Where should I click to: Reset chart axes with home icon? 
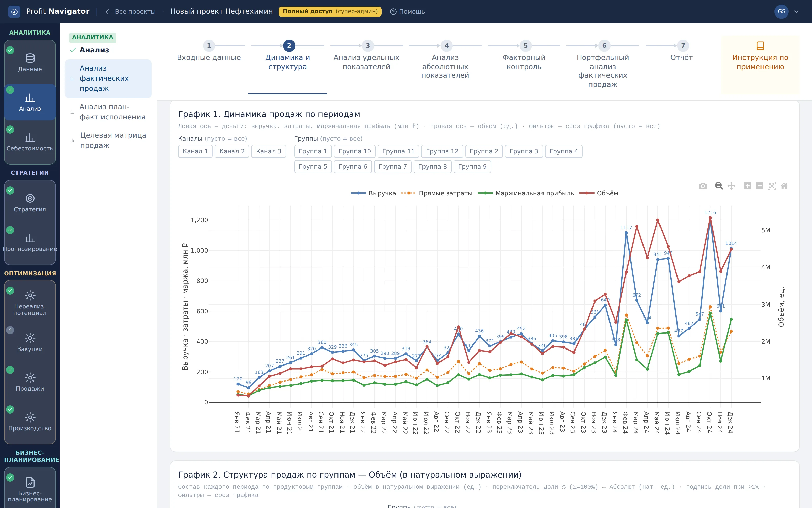(x=784, y=186)
